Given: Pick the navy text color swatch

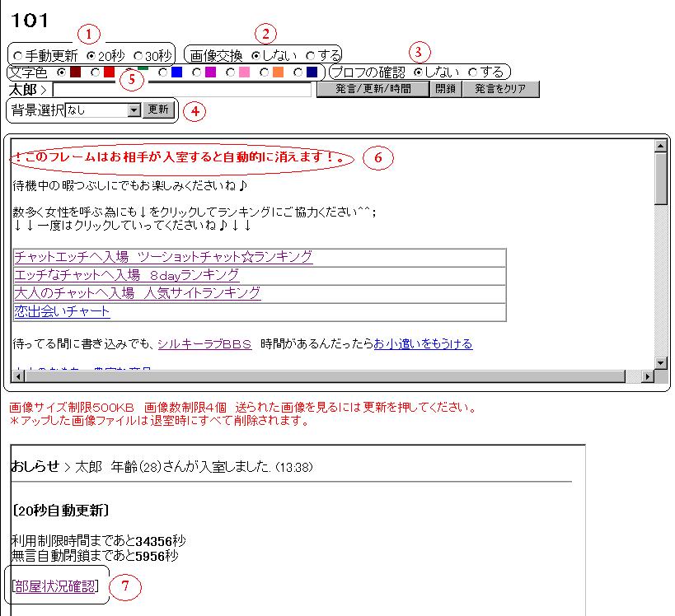Looking at the screenshot, I should (299, 72).
